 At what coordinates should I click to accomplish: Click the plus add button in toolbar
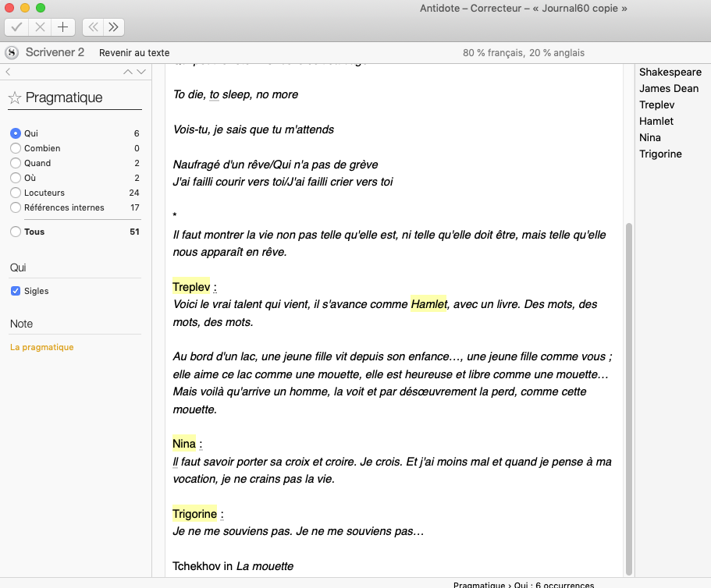(x=62, y=27)
